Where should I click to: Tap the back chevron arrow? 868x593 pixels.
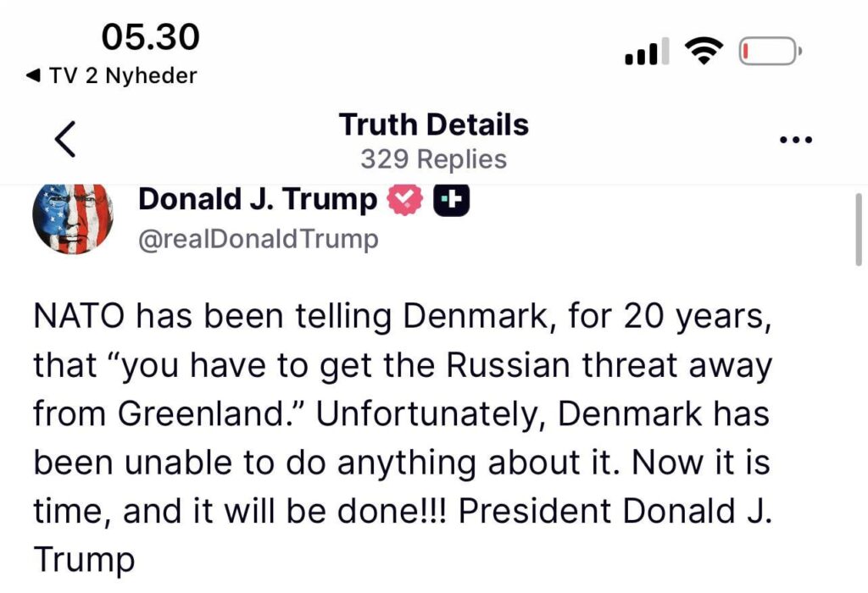point(65,140)
